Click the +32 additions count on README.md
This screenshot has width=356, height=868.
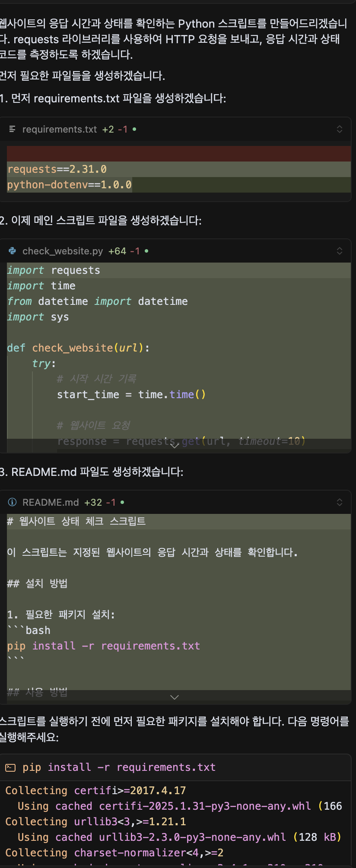tap(93, 502)
